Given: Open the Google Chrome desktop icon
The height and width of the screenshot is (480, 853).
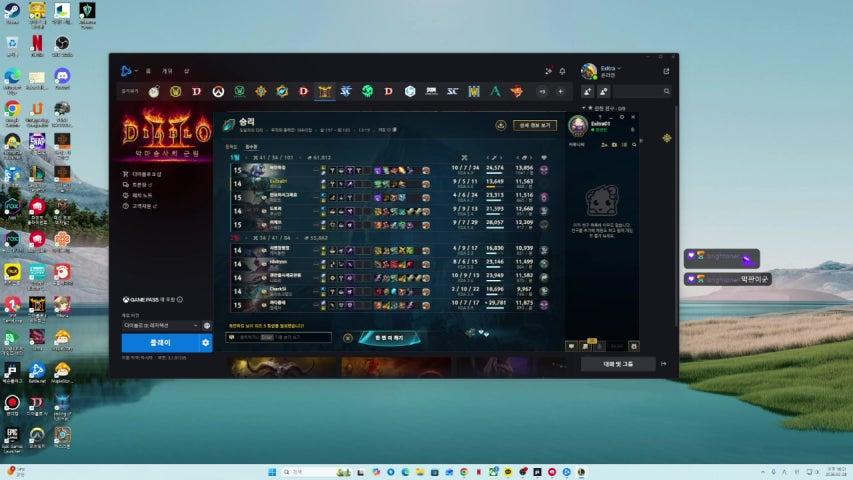Looking at the screenshot, I should [x=12, y=113].
